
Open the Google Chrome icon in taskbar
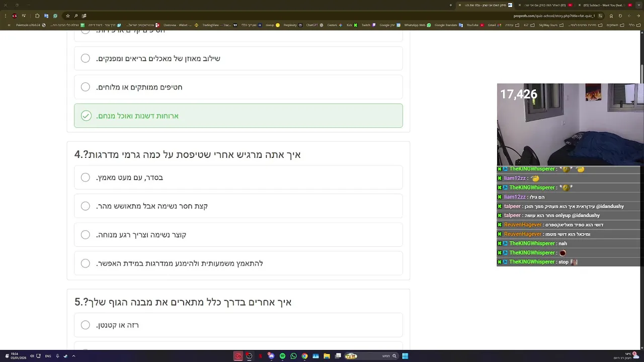(304, 356)
